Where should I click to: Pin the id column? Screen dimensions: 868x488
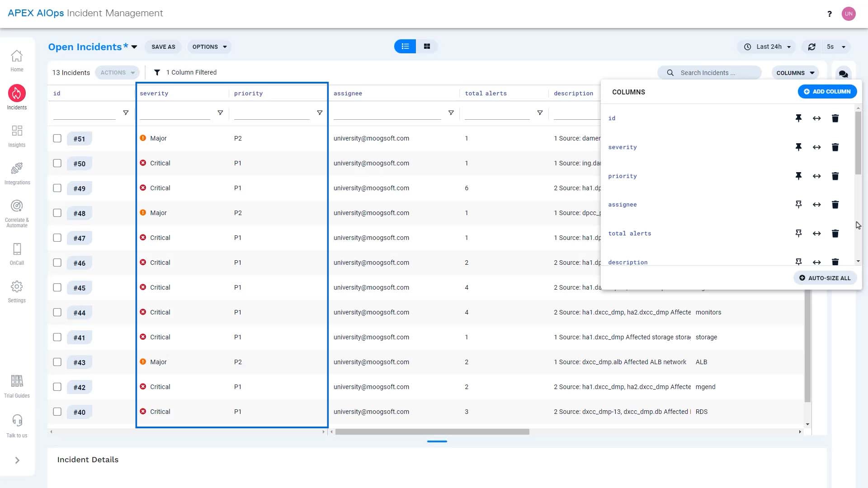coord(798,118)
